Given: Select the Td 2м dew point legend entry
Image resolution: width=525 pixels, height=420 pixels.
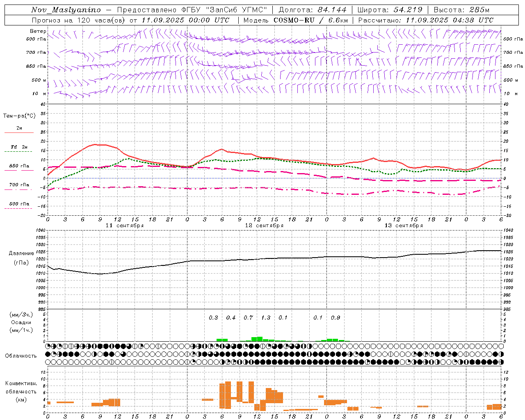Looking at the screenshot, I should click(x=19, y=147).
